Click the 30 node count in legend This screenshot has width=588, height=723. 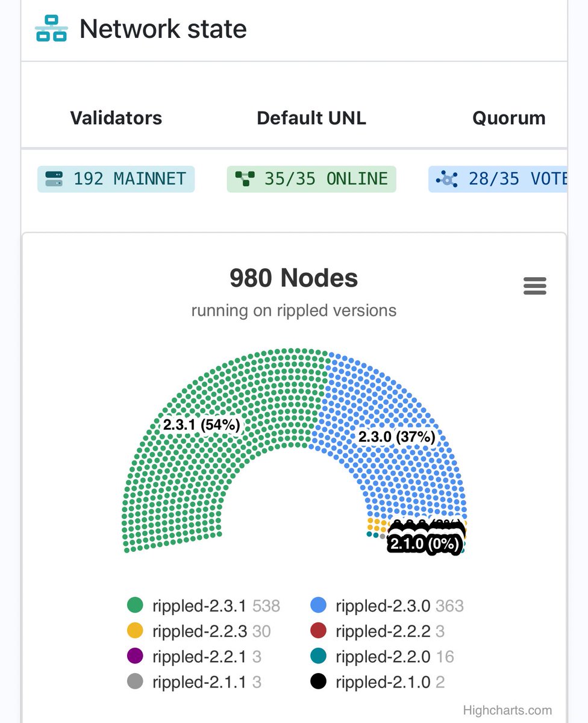261,631
